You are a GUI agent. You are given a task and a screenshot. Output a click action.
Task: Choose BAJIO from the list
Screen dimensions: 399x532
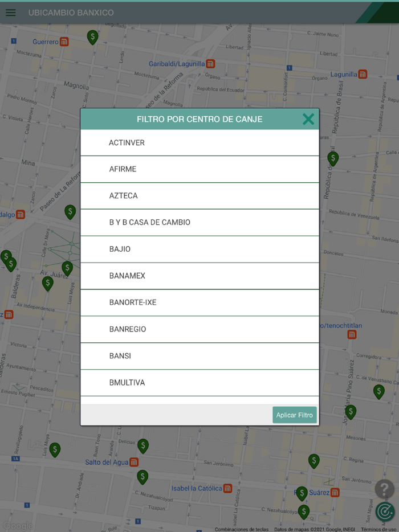(x=199, y=249)
